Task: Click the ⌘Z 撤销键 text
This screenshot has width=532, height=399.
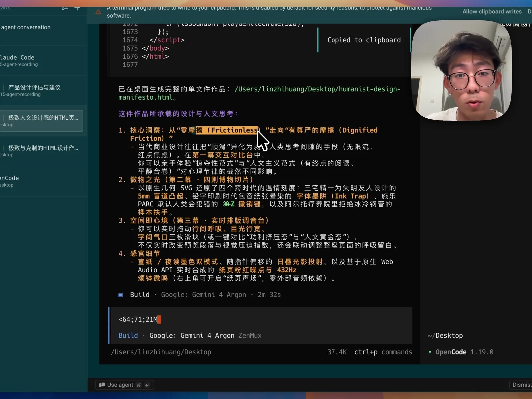Action: pyautogui.click(x=242, y=204)
